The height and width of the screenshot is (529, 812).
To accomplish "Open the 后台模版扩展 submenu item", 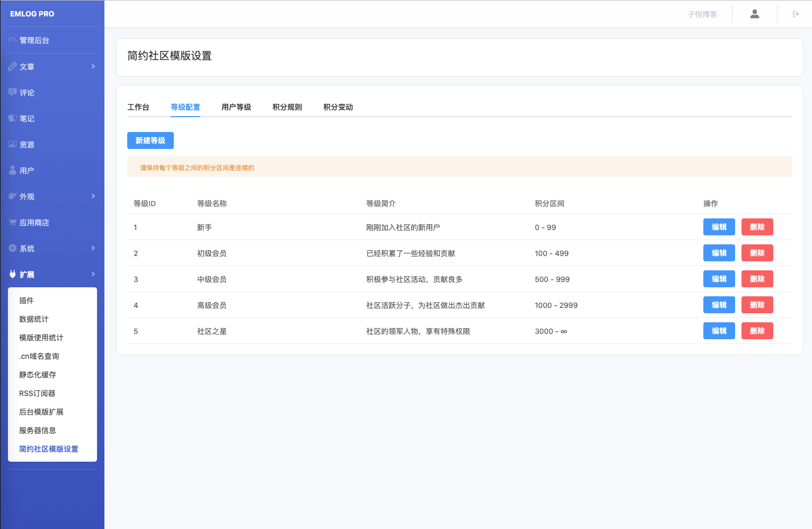I will [41, 412].
